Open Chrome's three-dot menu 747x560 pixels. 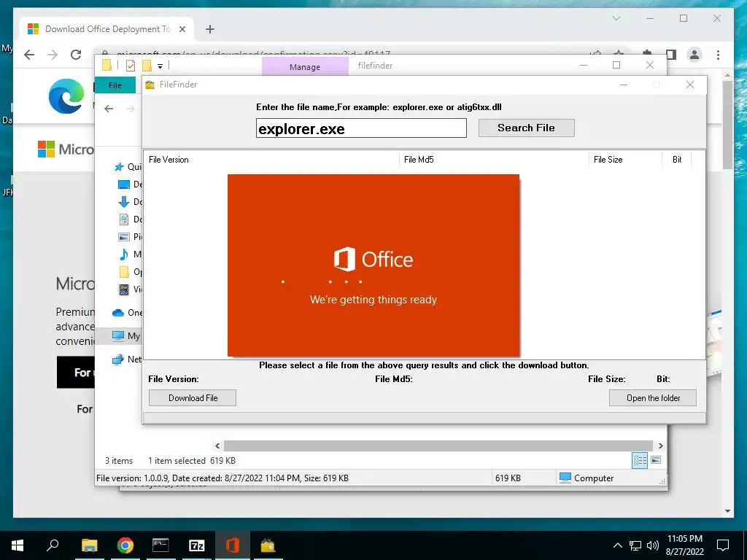[x=718, y=55]
